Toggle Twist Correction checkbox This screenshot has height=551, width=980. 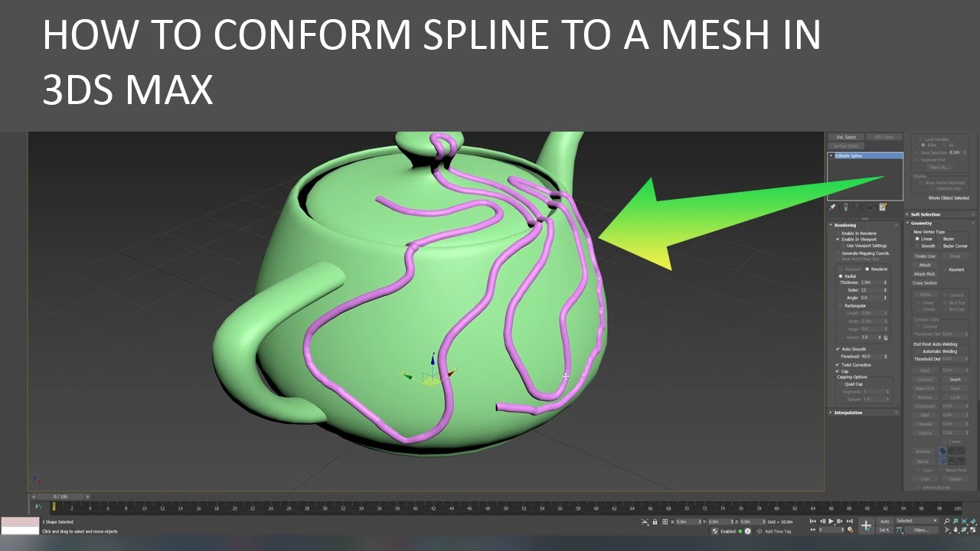pyautogui.click(x=838, y=365)
